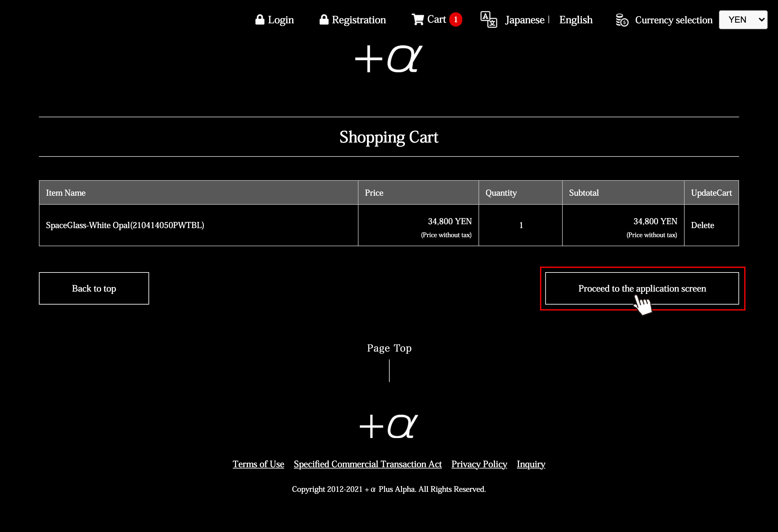This screenshot has width=778, height=532.
Task: Click the Privacy Policy link
Action: click(x=479, y=463)
